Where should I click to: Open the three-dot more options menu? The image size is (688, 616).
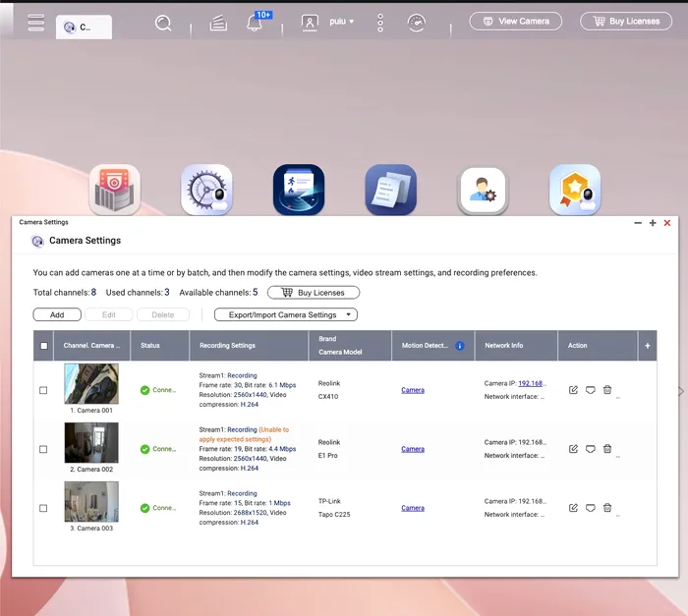click(x=380, y=23)
